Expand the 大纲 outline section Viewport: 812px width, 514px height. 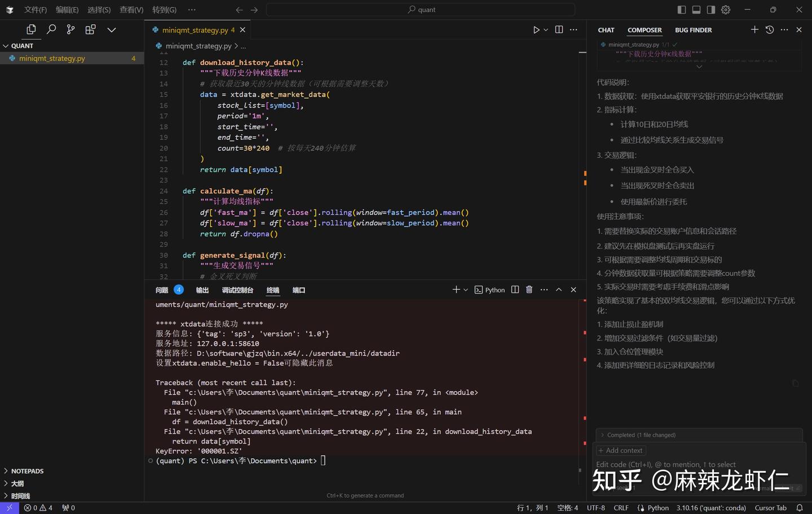(x=72, y=484)
